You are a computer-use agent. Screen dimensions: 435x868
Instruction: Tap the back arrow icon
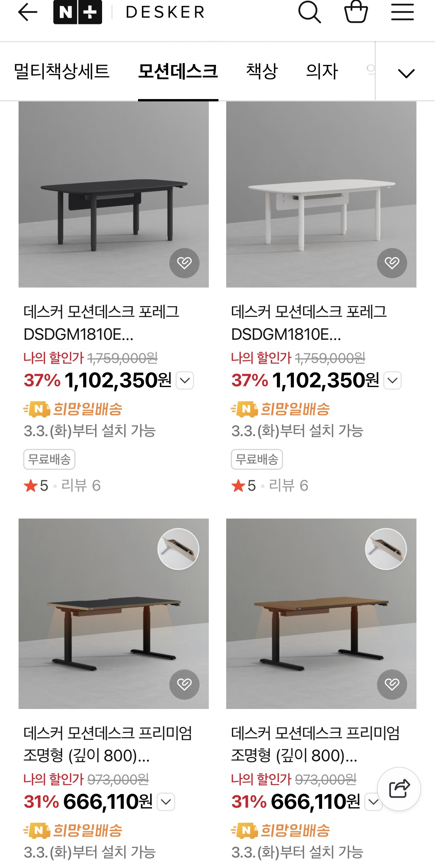coord(28,12)
